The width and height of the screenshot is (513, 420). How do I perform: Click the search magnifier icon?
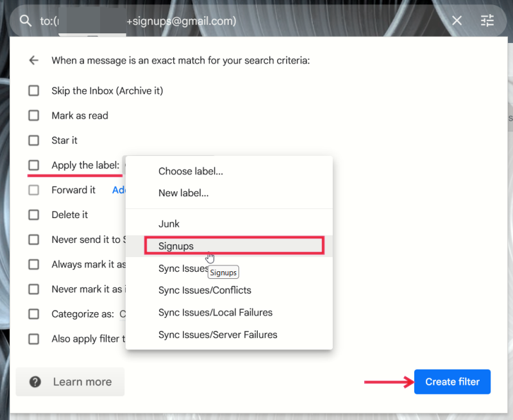point(26,20)
